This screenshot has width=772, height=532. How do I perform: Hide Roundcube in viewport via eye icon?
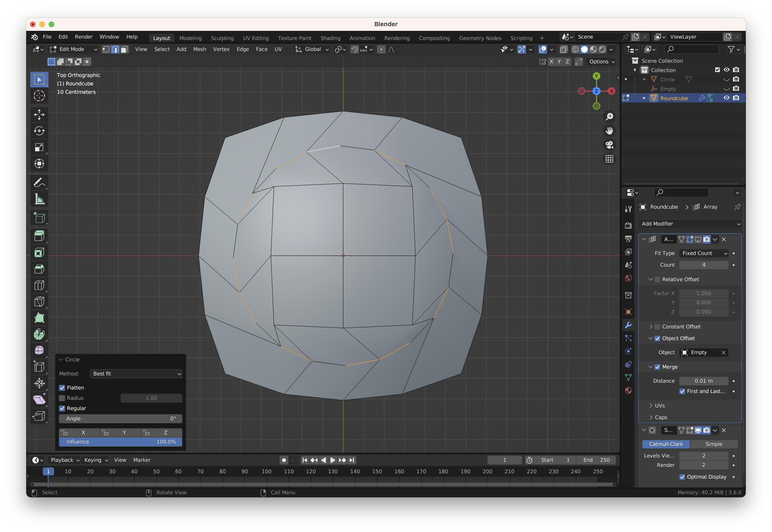(726, 98)
